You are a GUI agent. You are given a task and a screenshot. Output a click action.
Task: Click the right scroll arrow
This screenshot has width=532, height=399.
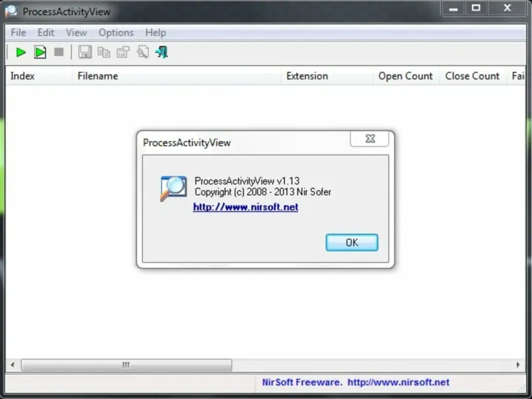pyautogui.click(x=518, y=365)
